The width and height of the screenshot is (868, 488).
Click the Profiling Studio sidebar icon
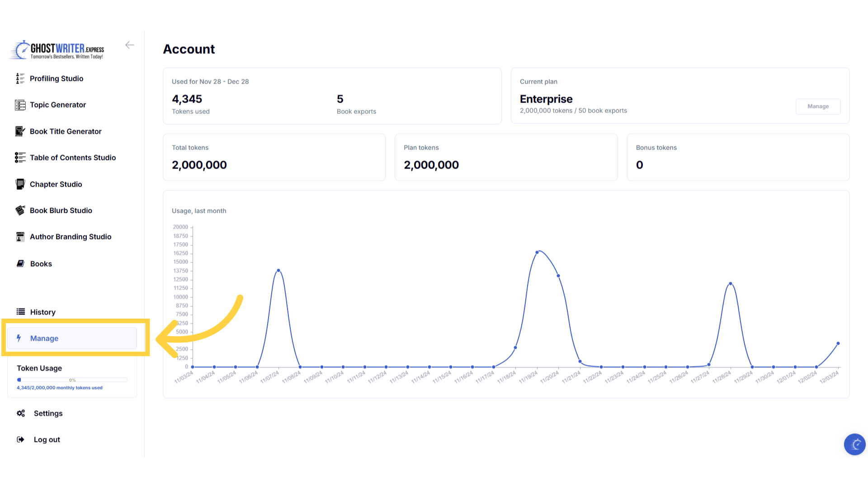point(20,79)
